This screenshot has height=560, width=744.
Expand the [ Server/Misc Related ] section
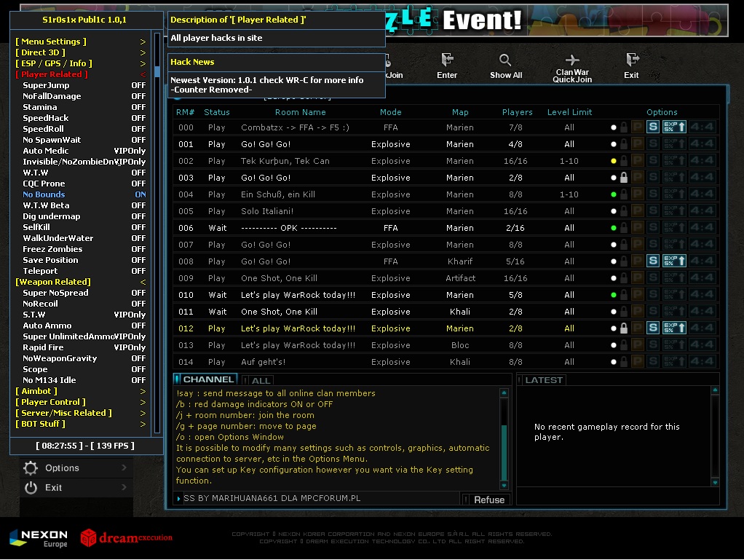click(x=81, y=413)
